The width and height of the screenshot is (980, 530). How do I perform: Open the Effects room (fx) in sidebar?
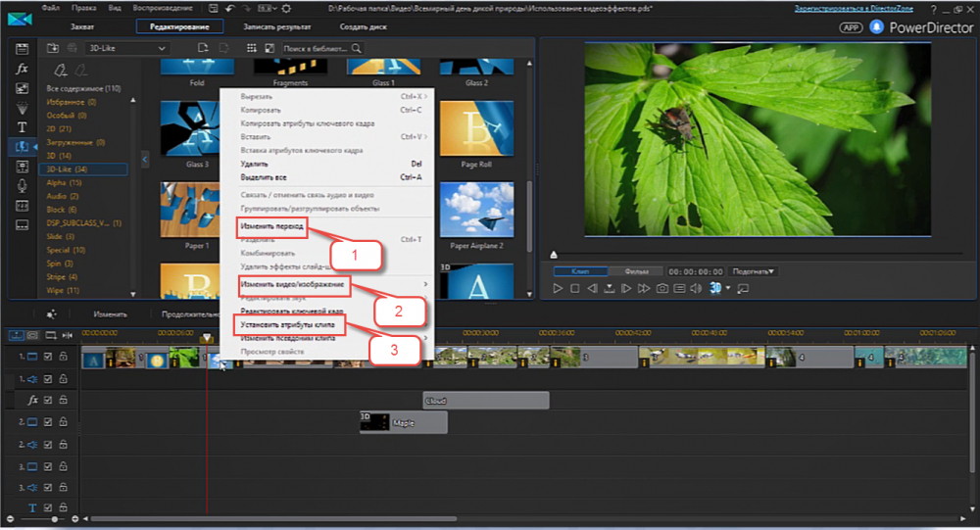22,69
